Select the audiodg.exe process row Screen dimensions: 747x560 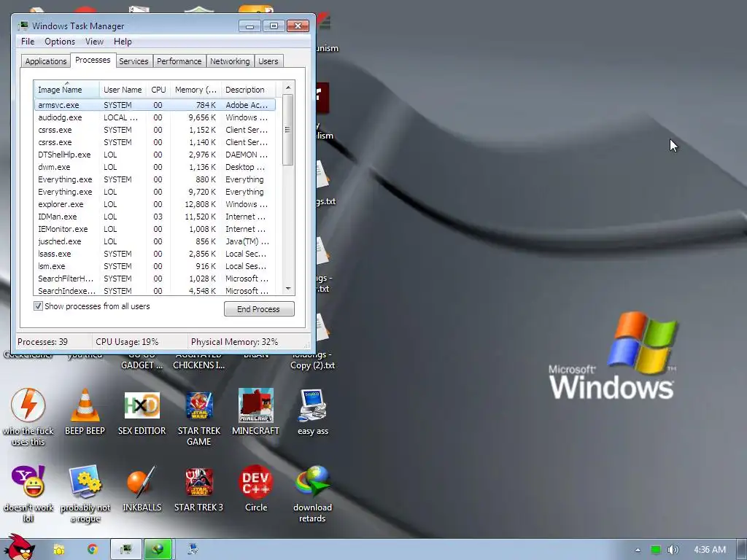[155, 117]
